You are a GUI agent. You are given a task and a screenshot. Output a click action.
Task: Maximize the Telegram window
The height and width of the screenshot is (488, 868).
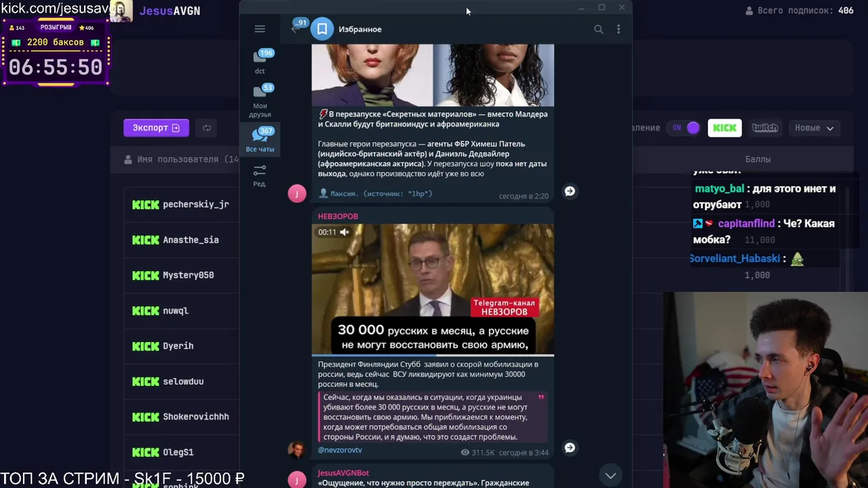(x=601, y=7)
